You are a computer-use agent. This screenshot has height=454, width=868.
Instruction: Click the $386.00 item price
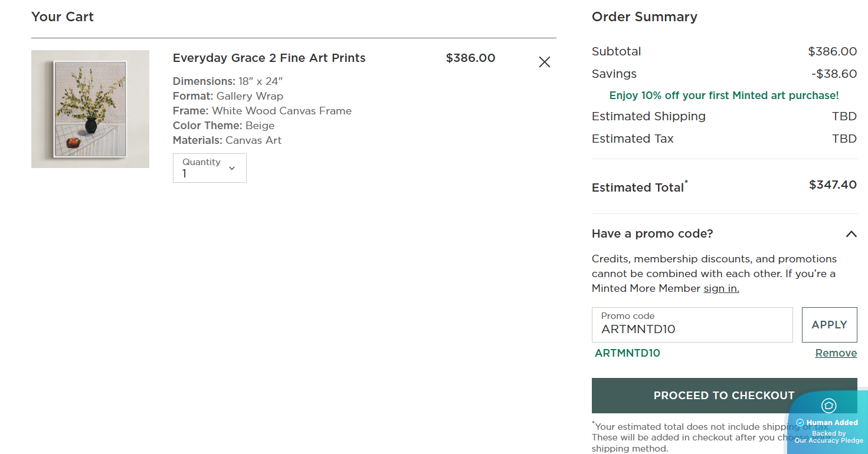click(470, 58)
